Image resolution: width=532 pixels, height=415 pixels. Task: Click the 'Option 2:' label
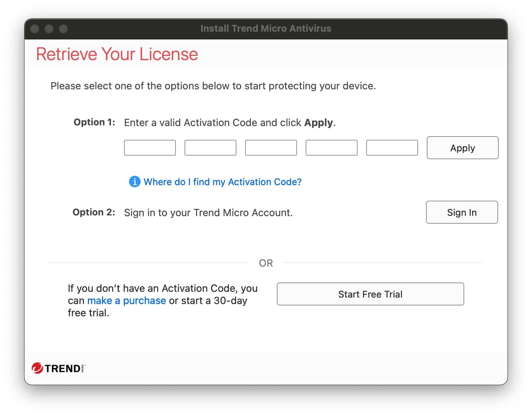94,212
